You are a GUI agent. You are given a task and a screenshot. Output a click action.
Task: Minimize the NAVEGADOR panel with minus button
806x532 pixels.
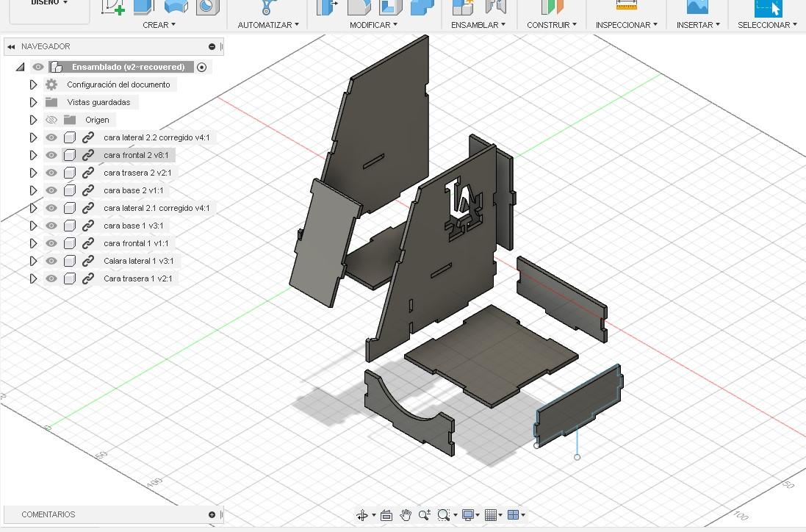[212, 47]
